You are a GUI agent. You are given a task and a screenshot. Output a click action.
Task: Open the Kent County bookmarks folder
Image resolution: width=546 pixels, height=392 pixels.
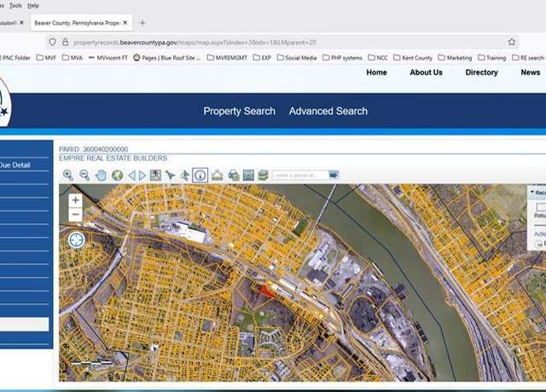(413, 58)
